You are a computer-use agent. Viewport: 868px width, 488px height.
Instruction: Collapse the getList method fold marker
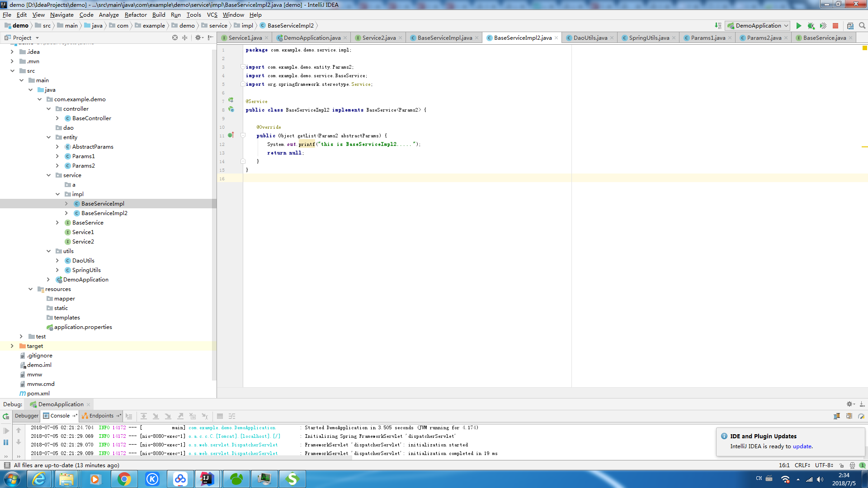[x=243, y=135]
